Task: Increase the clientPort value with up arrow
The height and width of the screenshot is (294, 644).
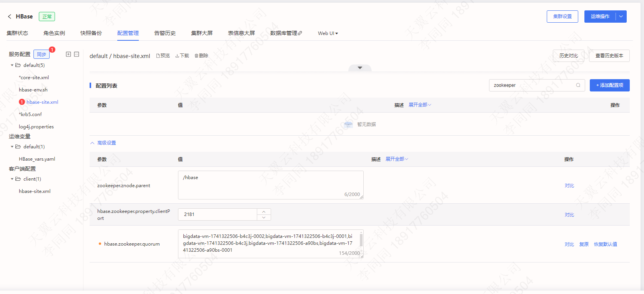Action: point(264,212)
